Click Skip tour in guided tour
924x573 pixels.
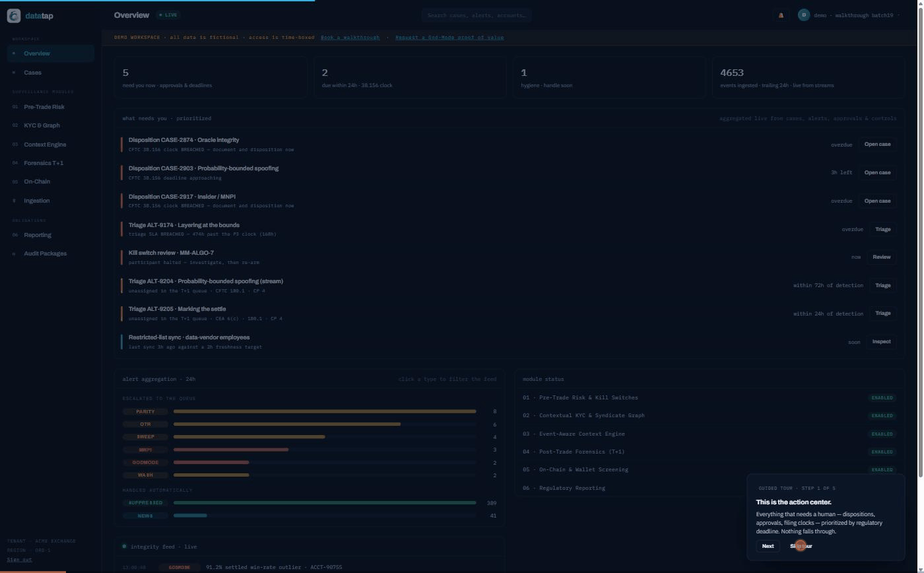click(x=801, y=546)
